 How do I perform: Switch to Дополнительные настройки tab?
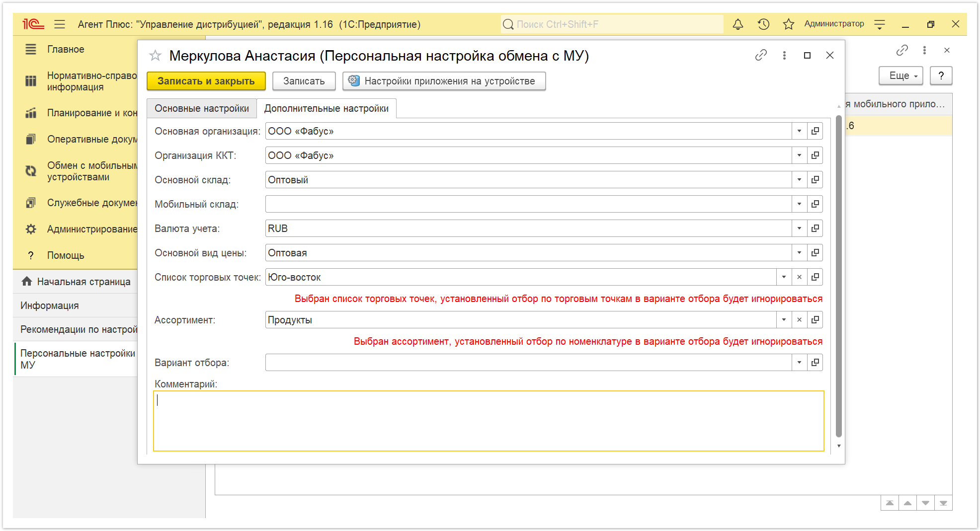326,108
